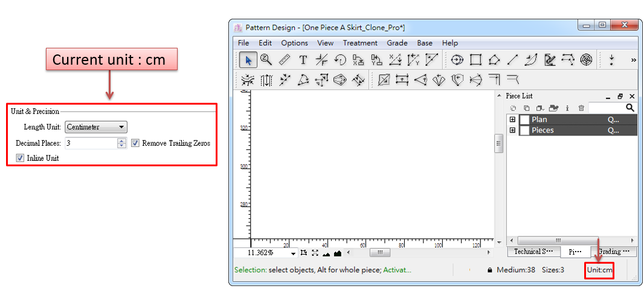This screenshot has width=644, height=306.
Task: Pick the ruler measure tool
Action: pos(285,60)
